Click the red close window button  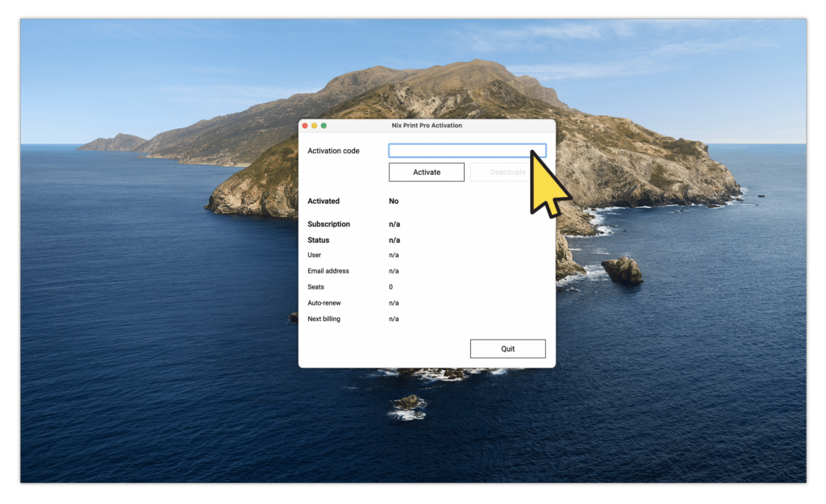pyautogui.click(x=307, y=127)
